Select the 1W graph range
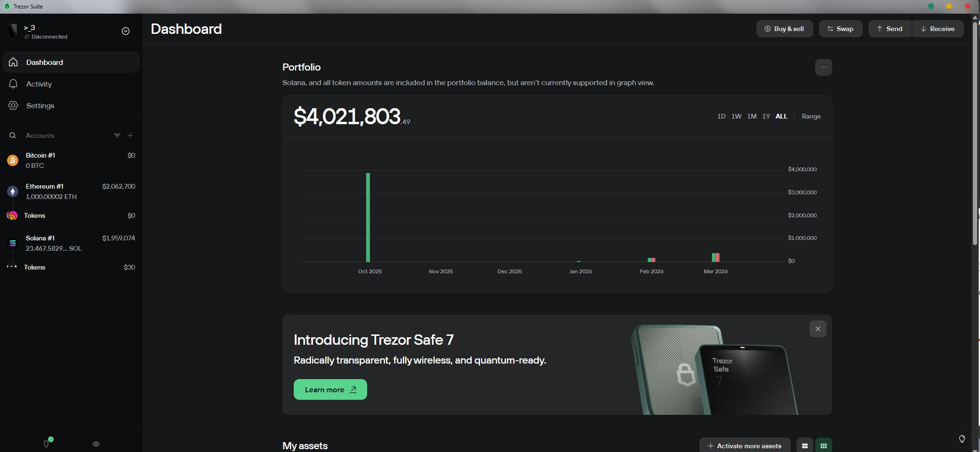Viewport: 980px width, 452px height. (736, 116)
